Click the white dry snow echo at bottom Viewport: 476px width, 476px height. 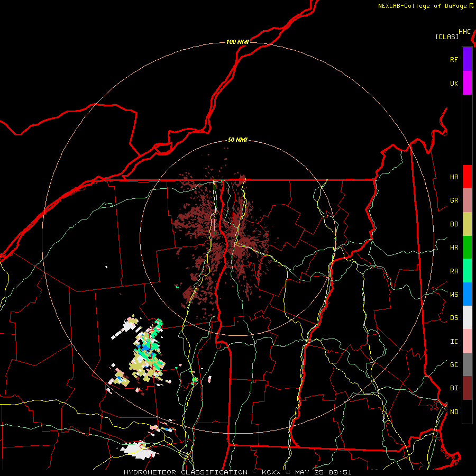[x=139, y=450]
